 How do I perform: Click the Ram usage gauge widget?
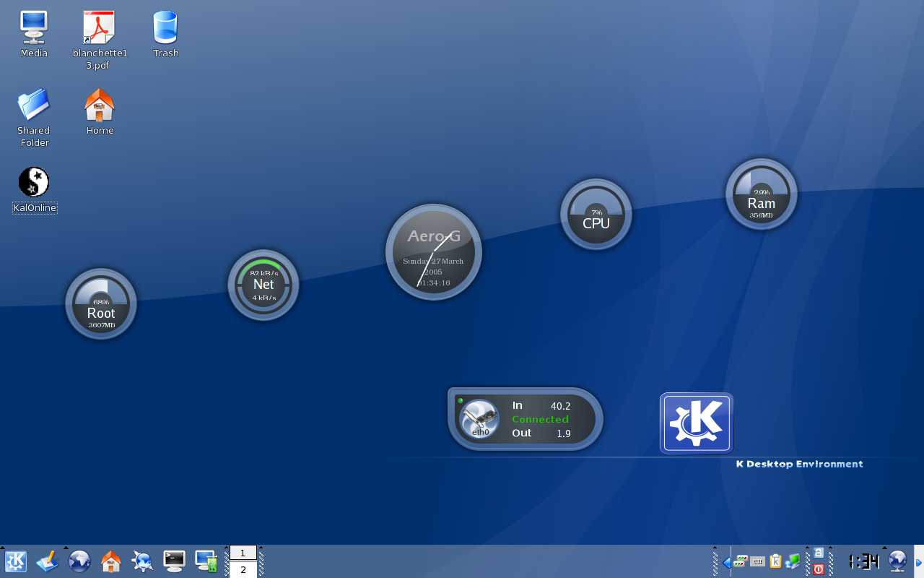762,194
